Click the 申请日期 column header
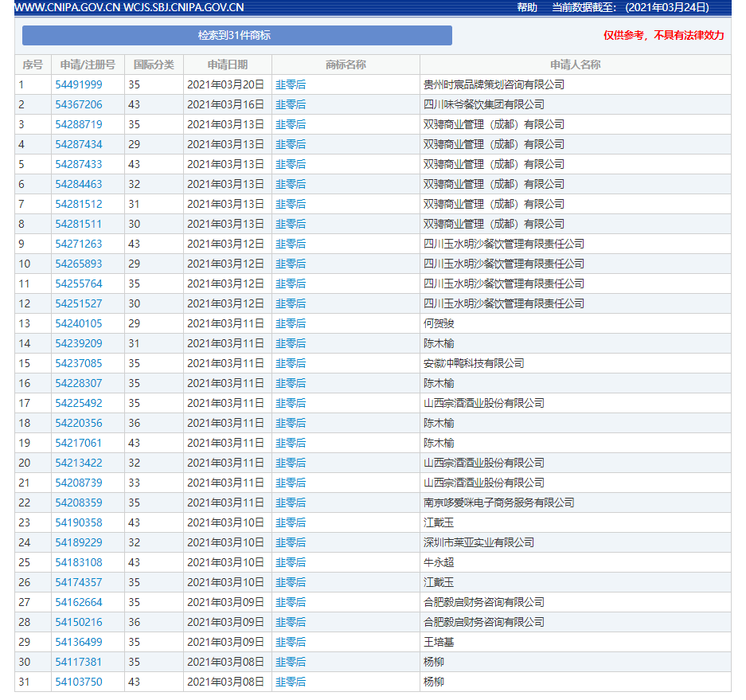The width and height of the screenshot is (746, 700). (x=228, y=65)
